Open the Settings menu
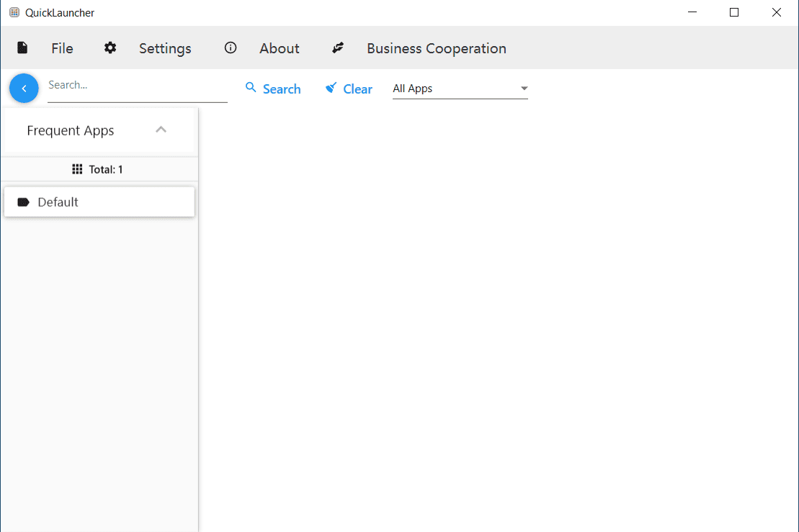This screenshot has width=799, height=532. coord(165,48)
